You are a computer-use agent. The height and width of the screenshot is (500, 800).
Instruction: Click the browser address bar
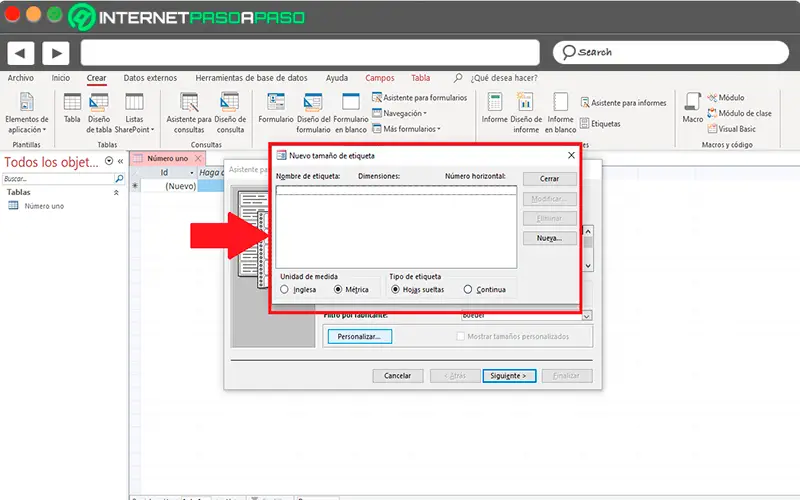coord(310,53)
